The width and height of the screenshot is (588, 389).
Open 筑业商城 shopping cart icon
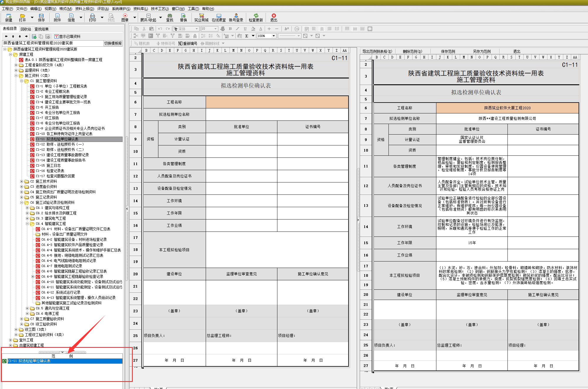coord(201,17)
